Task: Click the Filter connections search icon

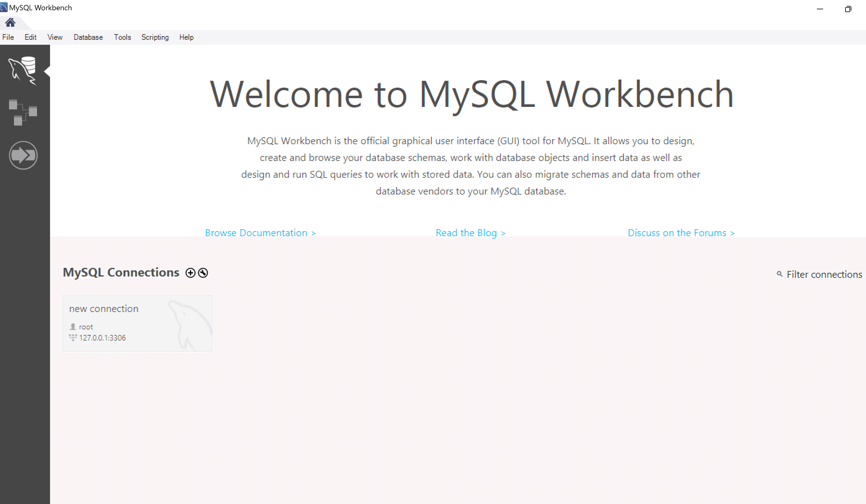Action: [x=779, y=274]
